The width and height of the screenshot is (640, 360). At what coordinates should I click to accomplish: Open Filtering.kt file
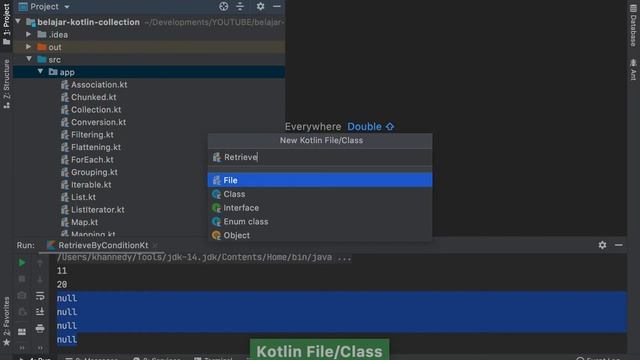coord(92,135)
